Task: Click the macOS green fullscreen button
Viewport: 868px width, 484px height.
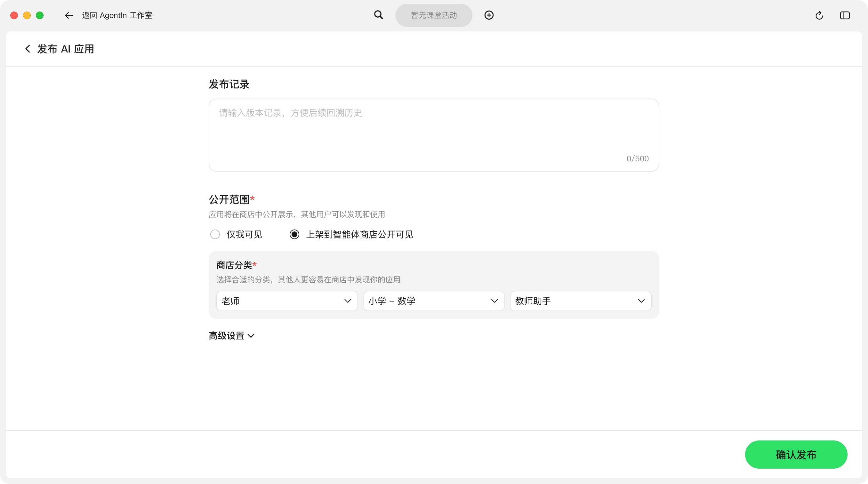Action: pos(40,15)
